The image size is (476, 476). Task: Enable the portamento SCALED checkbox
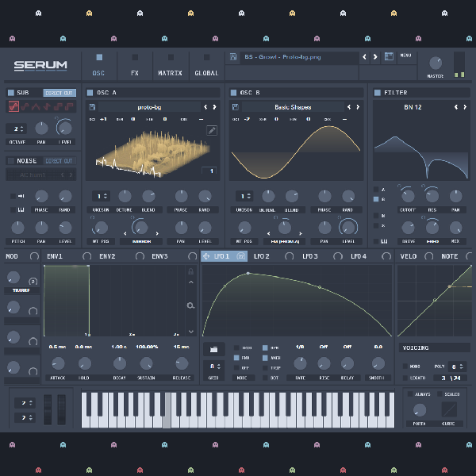coord(440,393)
